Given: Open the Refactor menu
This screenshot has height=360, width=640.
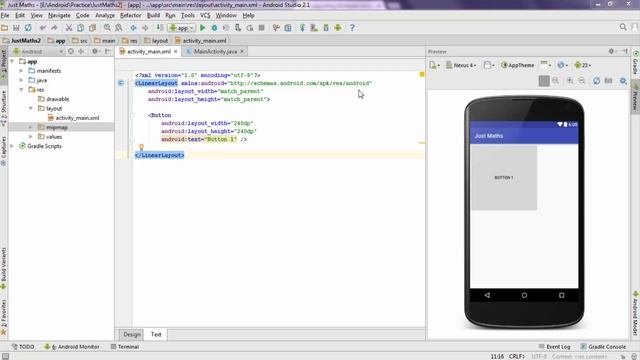Looking at the screenshot, I should pyautogui.click(x=130, y=15).
